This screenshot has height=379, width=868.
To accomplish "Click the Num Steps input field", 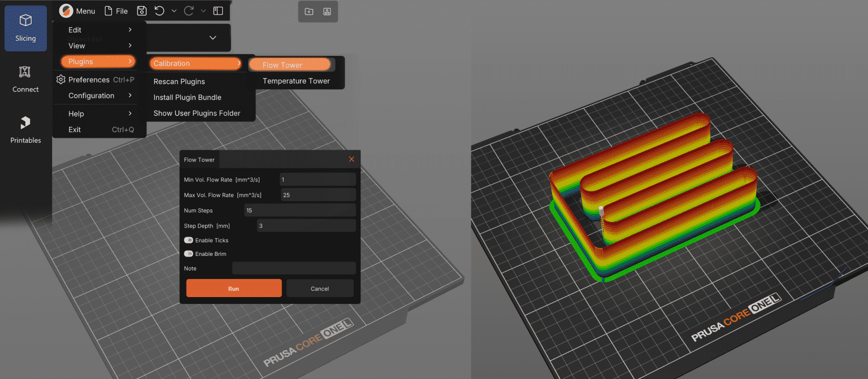I will pos(300,210).
